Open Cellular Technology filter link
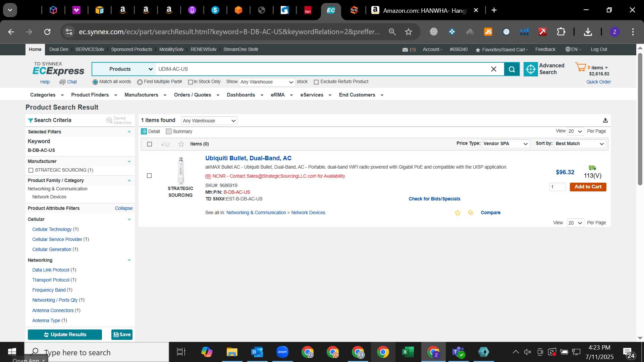644x362 pixels. tap(52, 230)
